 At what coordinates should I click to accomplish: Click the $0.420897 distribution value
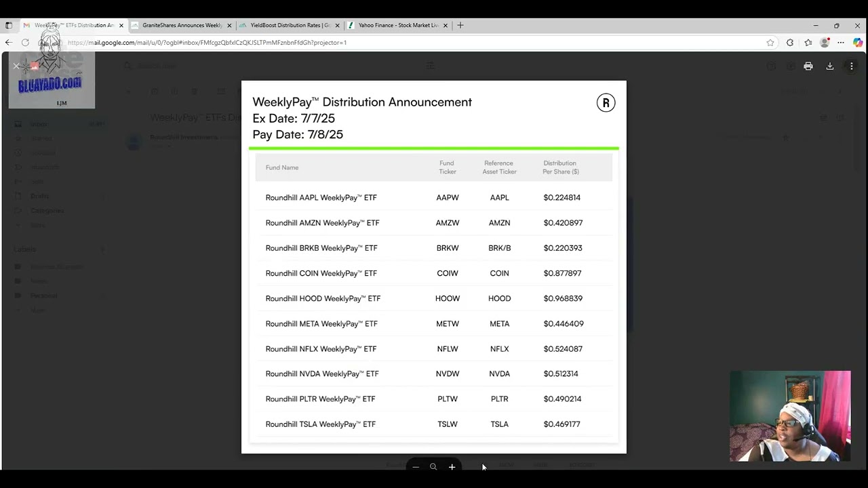[x=563, y=223]
